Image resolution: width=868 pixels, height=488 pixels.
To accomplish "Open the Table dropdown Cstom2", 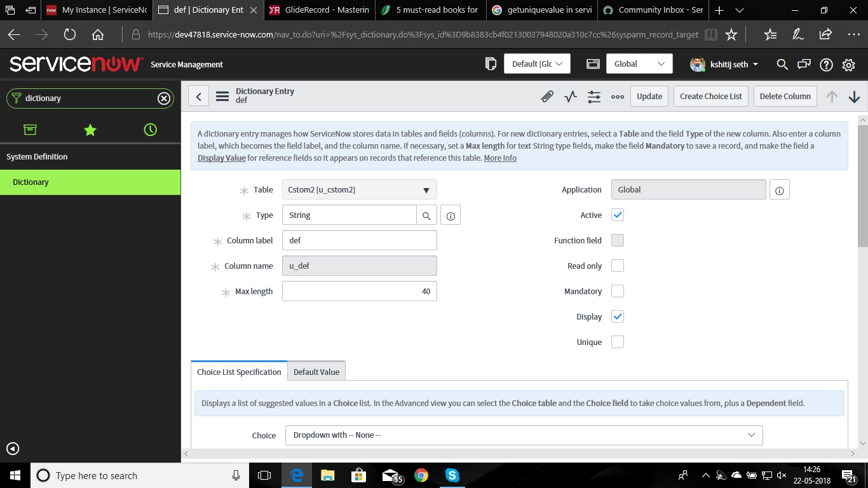I will (360, 190).
